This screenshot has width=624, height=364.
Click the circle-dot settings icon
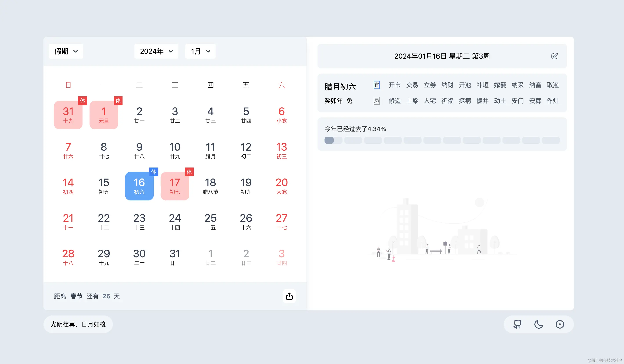pyautogui.click(x=560, y=324)
